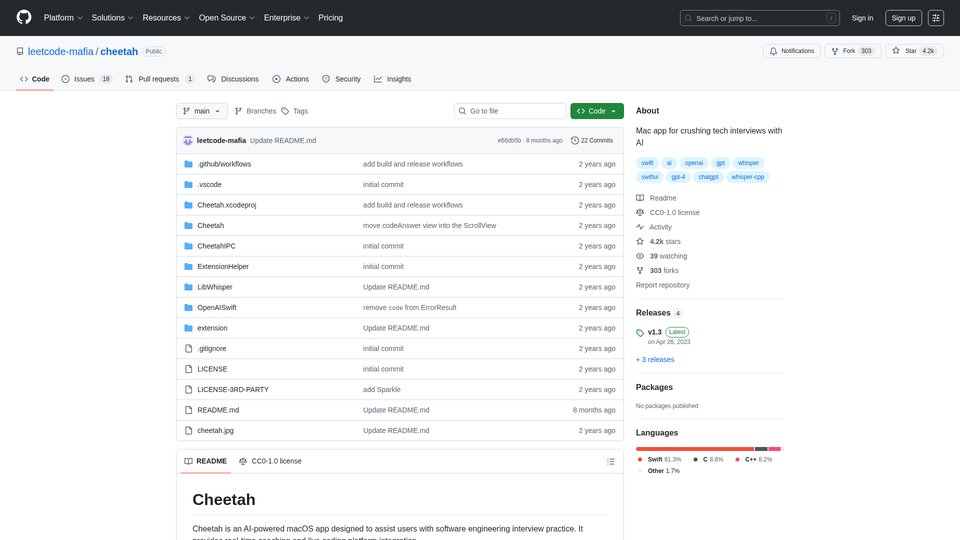Open the green Code dropdown
960x540 pixels.
597,111
